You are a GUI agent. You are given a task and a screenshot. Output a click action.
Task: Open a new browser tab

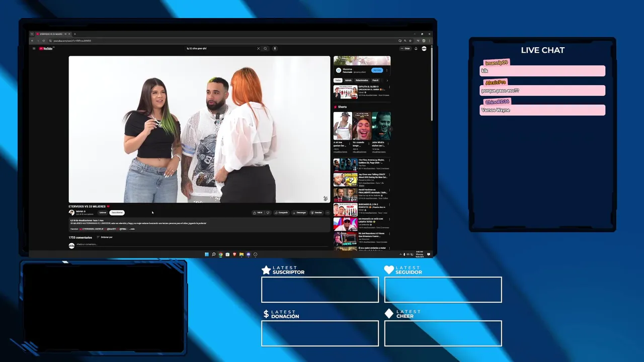click(75, 34)
